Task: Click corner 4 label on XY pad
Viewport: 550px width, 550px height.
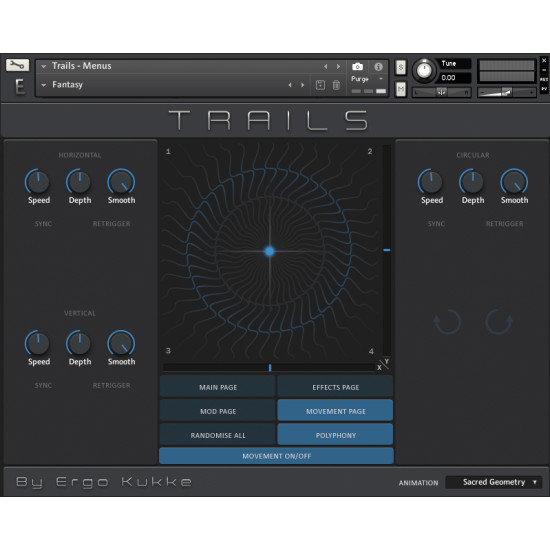Action: point(371,351)
